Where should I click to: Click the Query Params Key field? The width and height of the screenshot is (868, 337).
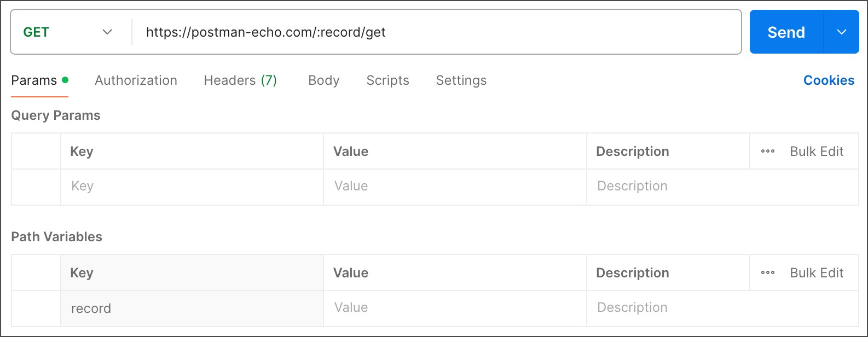click(x=192, y=187)
